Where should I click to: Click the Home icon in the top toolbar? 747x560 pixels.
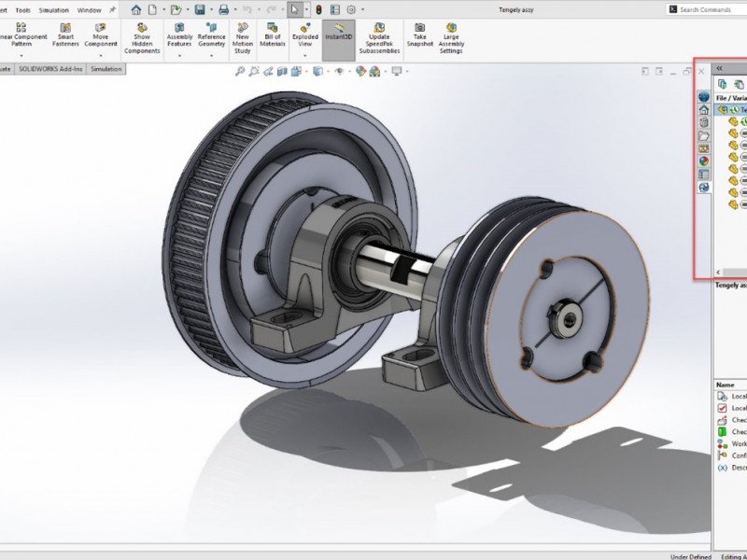(x=136, y=9)
